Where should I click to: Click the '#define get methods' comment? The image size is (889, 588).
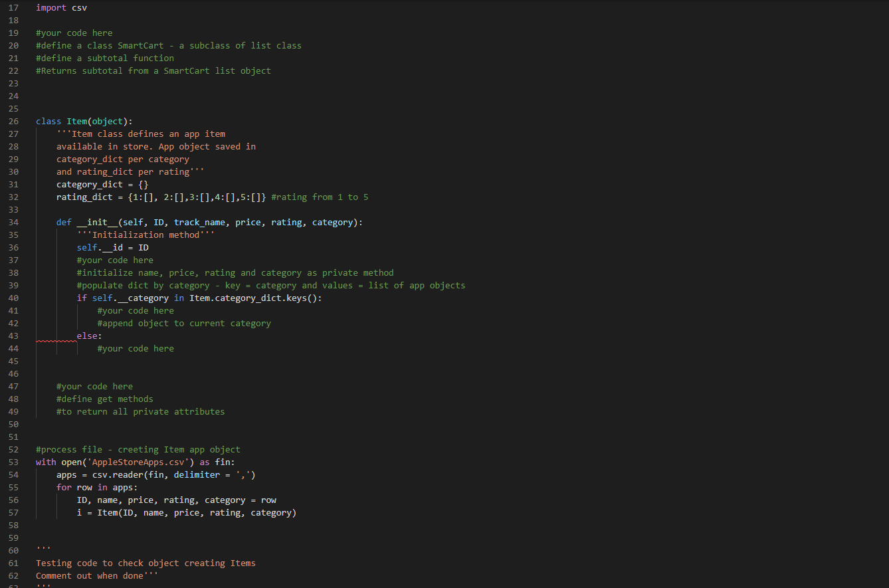pyautogui.click(x=105, y=399)
